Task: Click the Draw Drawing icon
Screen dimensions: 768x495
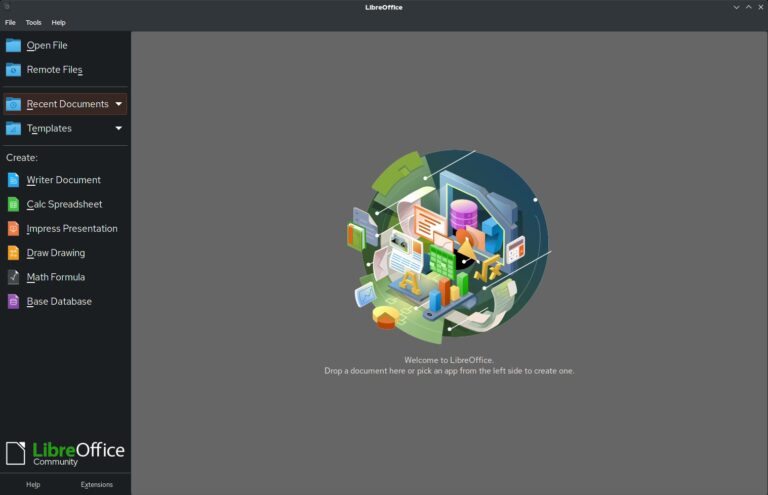Action: [x=13, y=253]
